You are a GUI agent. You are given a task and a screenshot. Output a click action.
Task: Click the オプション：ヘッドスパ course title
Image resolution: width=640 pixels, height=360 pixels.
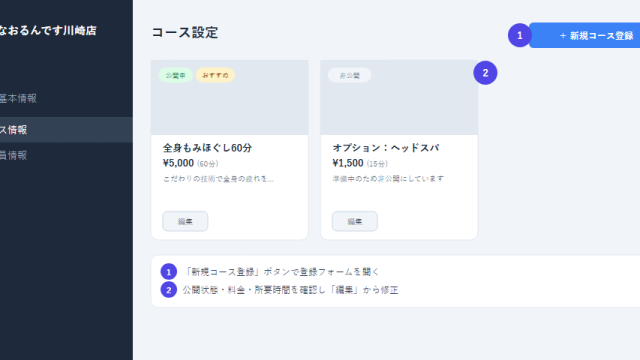[386, 148]
